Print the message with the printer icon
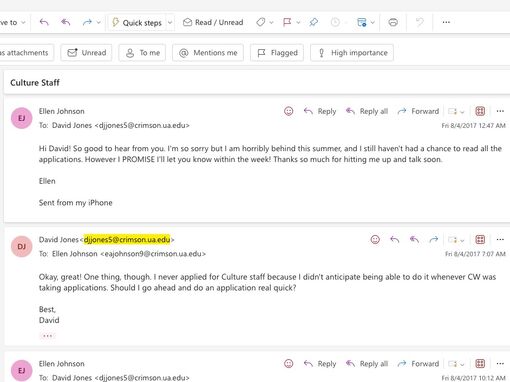This screenshot has height=382, width=510. (x=393, y=22)
